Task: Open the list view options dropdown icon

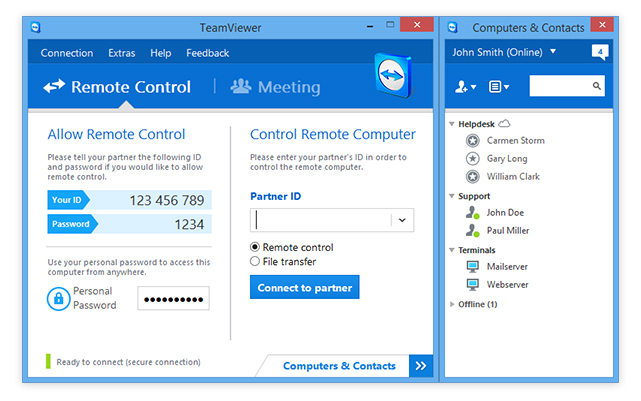Action: 499,87
